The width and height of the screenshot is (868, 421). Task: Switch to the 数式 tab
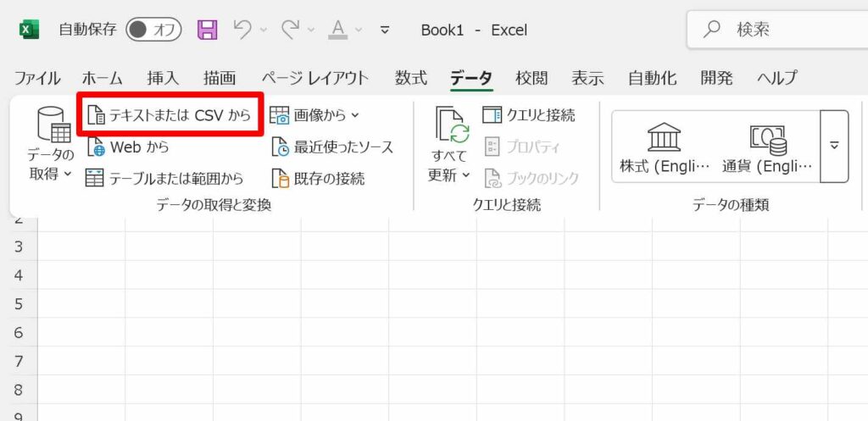410,78
